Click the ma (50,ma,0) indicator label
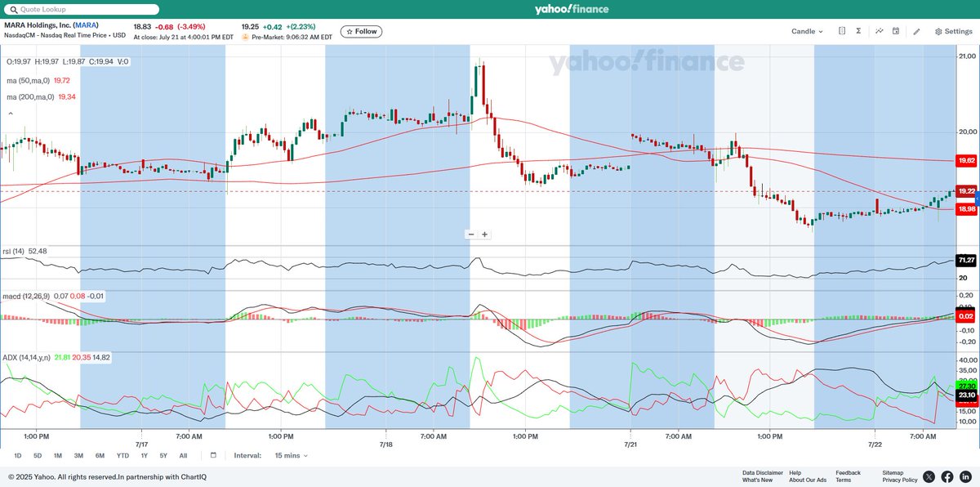This screenshot has width=980, height=487. pos(29,80)
